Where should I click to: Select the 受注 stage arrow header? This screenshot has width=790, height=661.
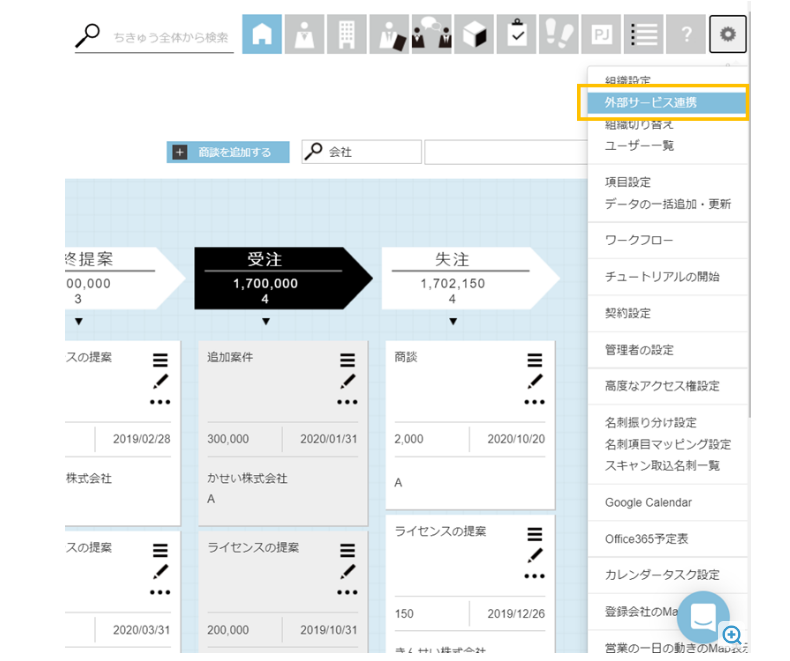point(283,278)
